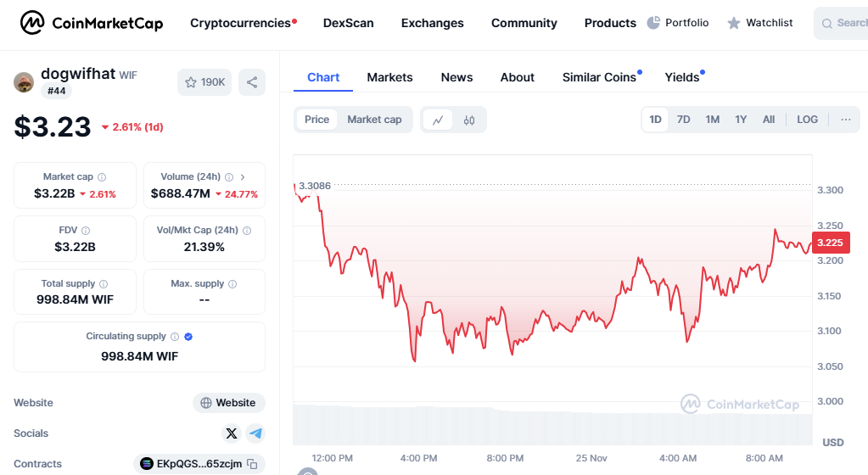This screenshot has height=475, width=868.
Task: Click the CoinMarketCap logo
Action: click(92, 23)
